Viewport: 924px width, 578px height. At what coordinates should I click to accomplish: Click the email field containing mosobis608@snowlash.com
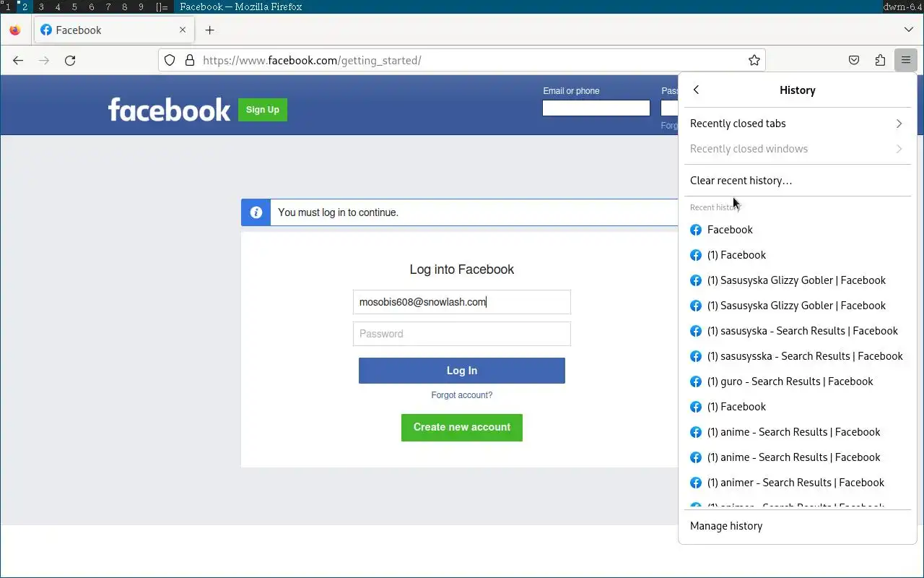462,302
